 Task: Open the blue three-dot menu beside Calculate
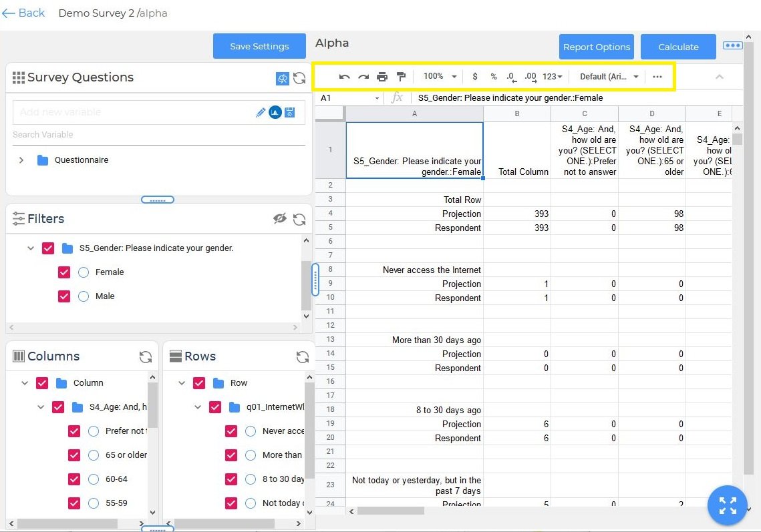(732, 45)
